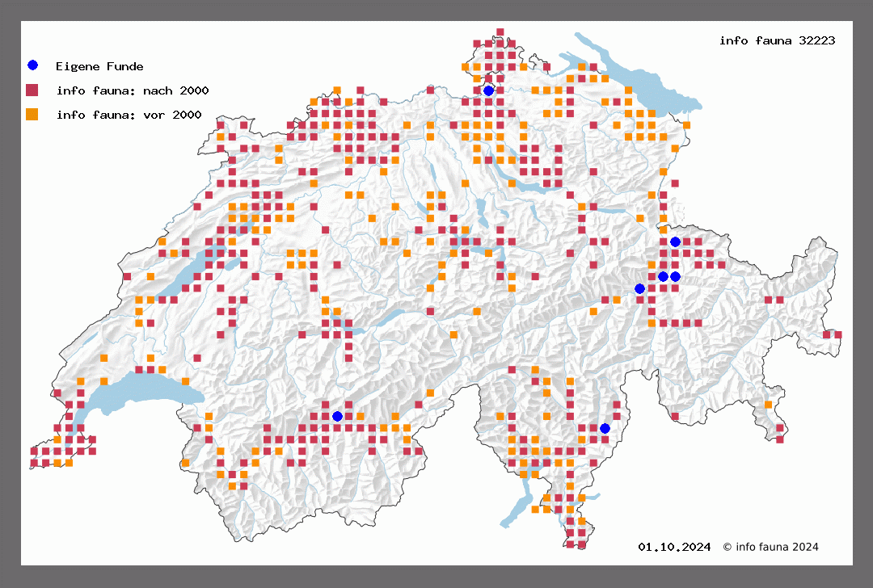The width and height of the screenshot is (873, 588).
Task: Click the blue dot in the southern Ticino cluster
Action: (605, 428)
